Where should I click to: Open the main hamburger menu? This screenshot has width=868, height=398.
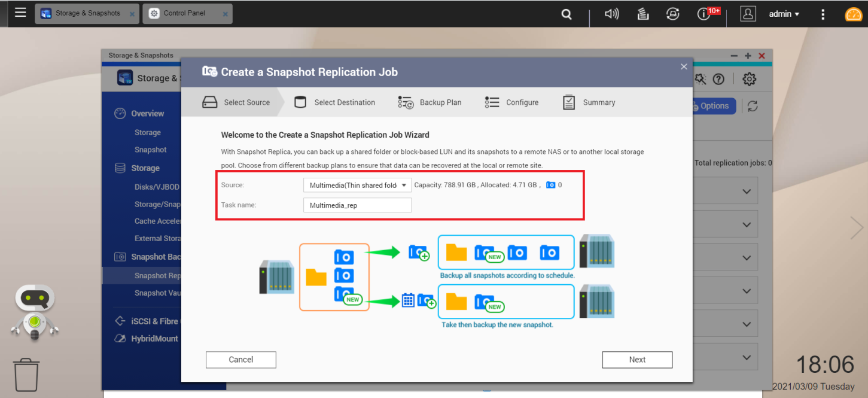[x=20, y=13]
